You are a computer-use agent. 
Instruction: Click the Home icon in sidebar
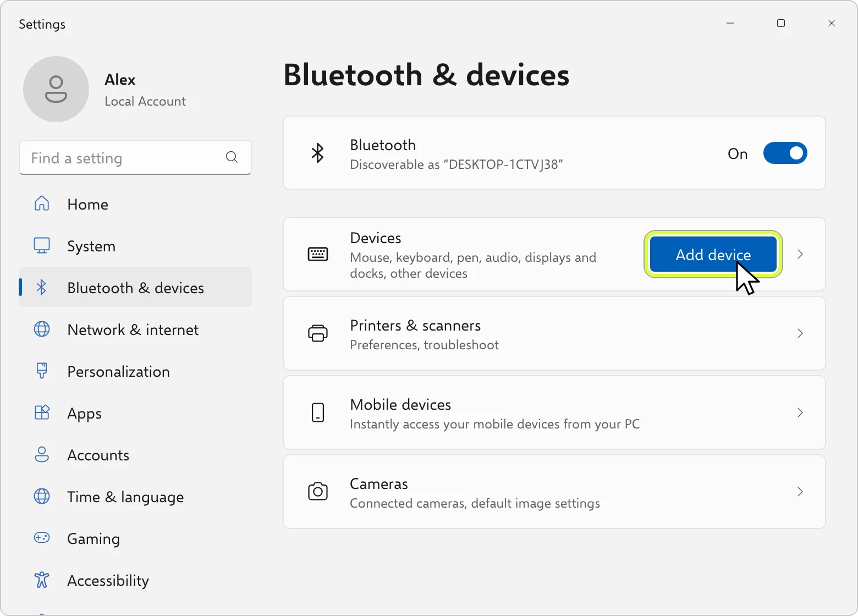click(x=42, y=204)
